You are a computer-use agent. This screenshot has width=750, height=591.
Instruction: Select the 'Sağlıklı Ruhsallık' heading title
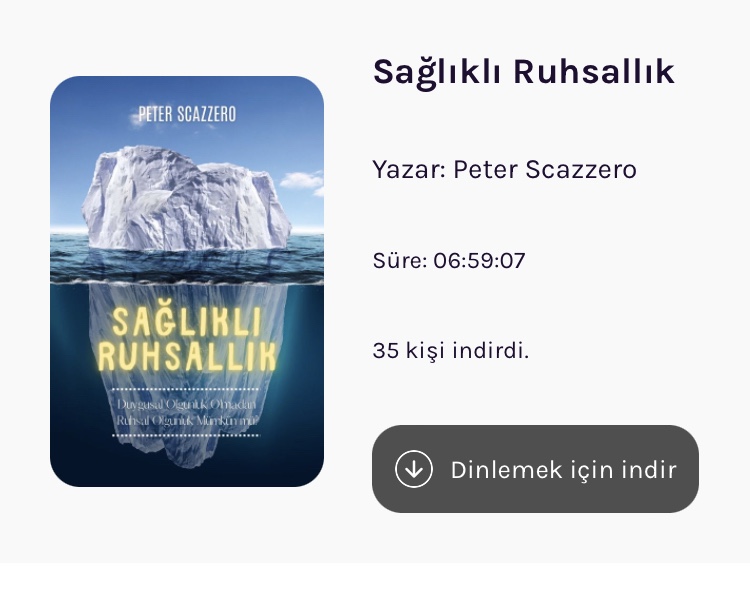[524, 72]
